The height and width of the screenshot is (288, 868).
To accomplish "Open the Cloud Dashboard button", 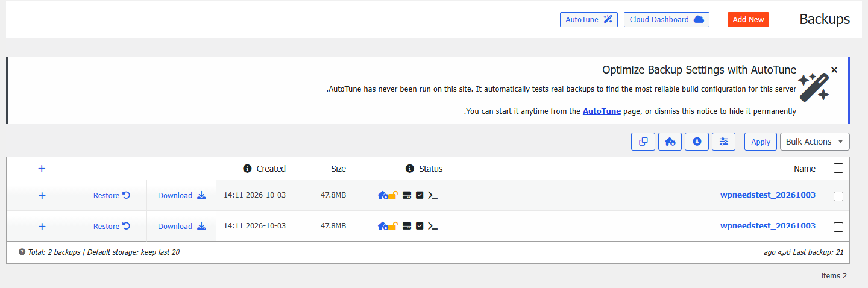I will coord(667,20).
